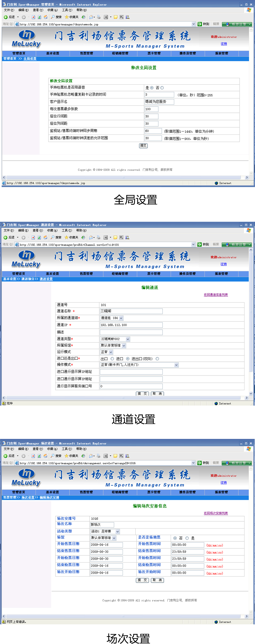Click 收藏夹 star icon in 通道设置 browser window

point(66,237)
